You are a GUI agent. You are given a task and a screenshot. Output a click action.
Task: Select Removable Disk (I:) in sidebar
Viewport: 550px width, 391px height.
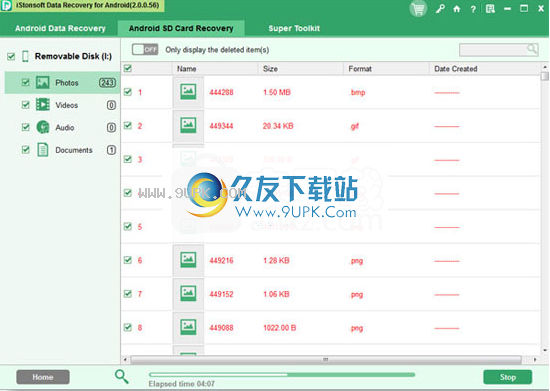tap(73, 56)
